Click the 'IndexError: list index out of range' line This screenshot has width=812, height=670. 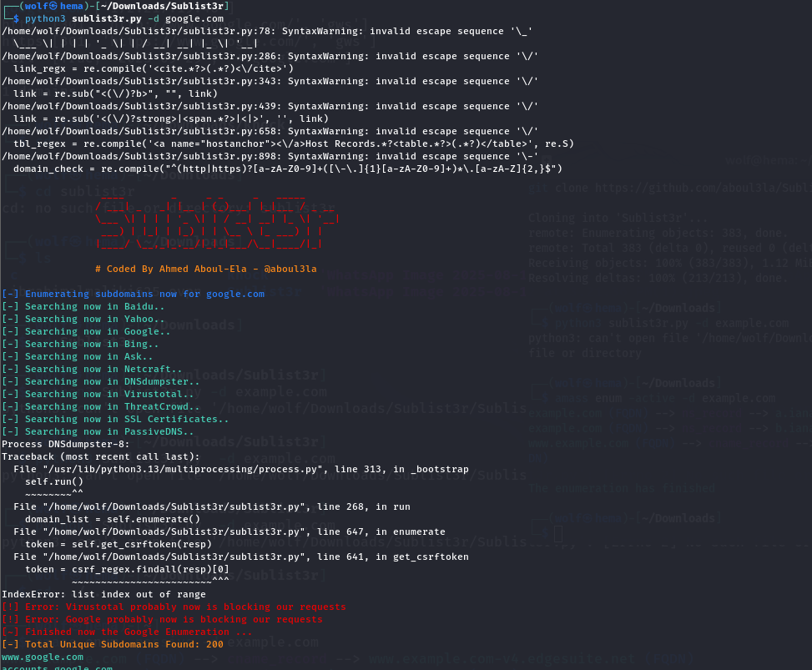(103, 594)
